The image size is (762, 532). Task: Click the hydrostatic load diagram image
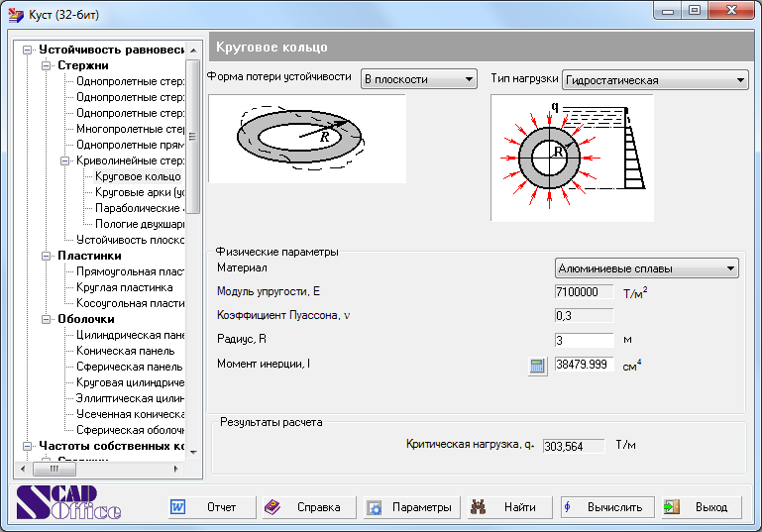pos(572,158)
